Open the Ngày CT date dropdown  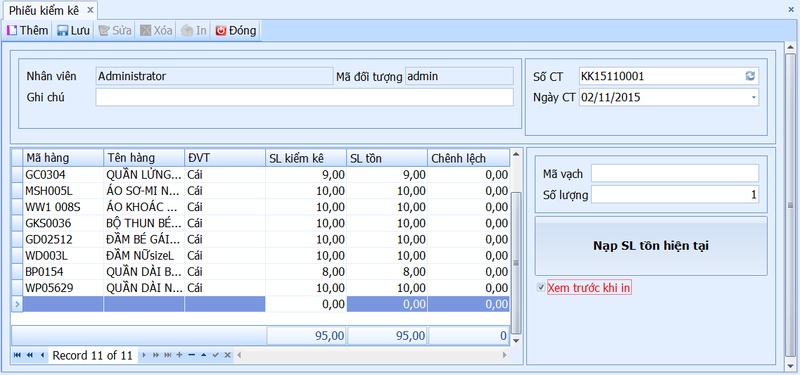click(x=754, y=97)
